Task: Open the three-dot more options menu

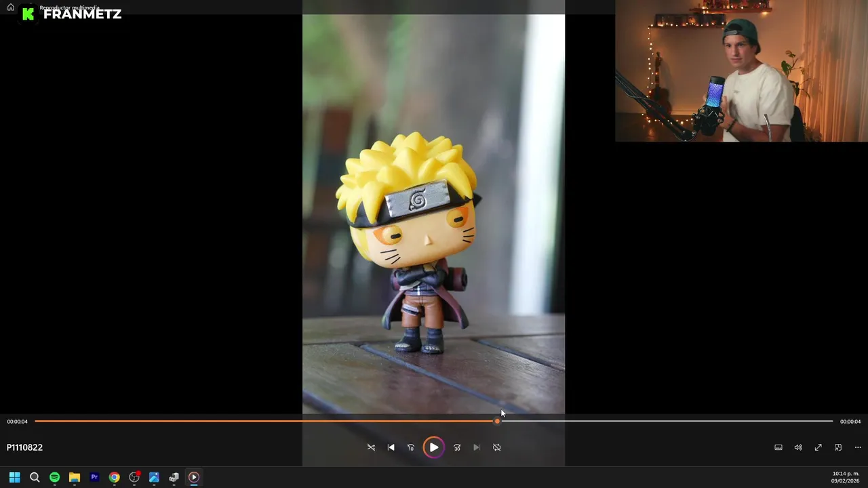Action: click(858, 447)
